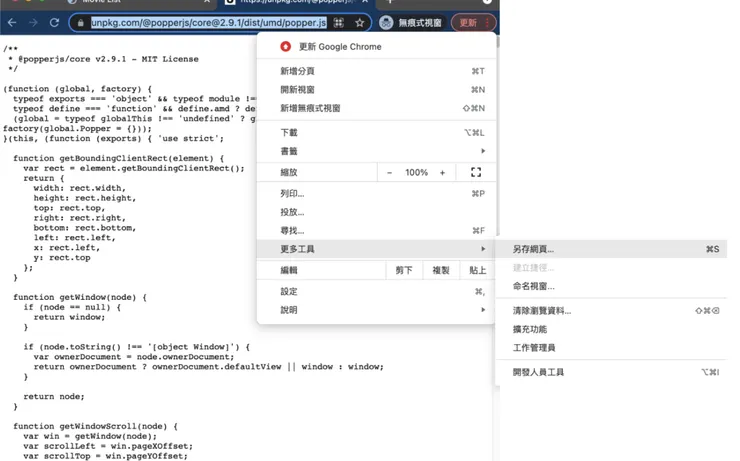Image resolution: width=740 pixels, height=461 pixels.
Task: Decrease zoom with the minus button
Action: [389, 173]
